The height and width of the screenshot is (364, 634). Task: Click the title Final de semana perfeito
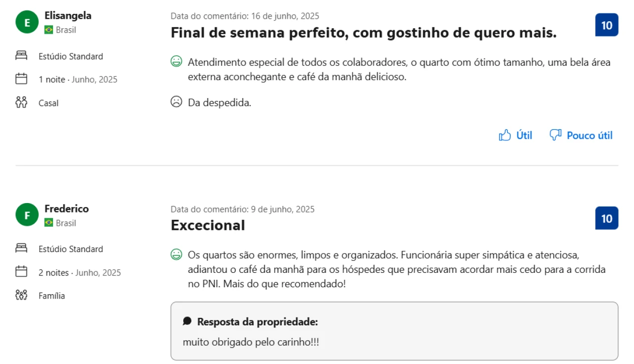(364, 33)
